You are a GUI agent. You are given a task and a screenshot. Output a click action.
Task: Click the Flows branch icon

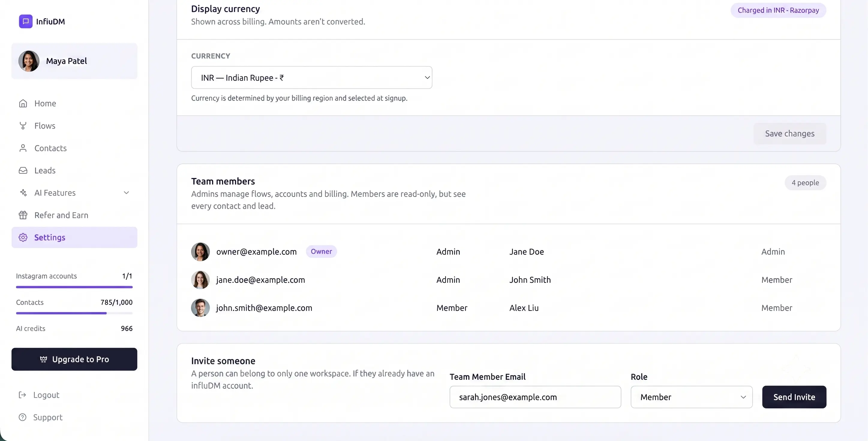pyautogui.click(x=23, y=126)
